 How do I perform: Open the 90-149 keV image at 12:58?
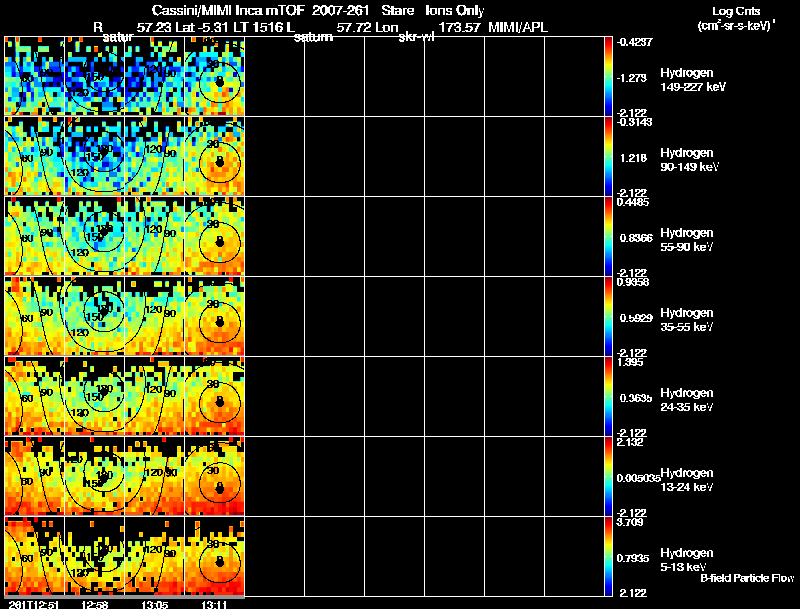tap(94, 156)
